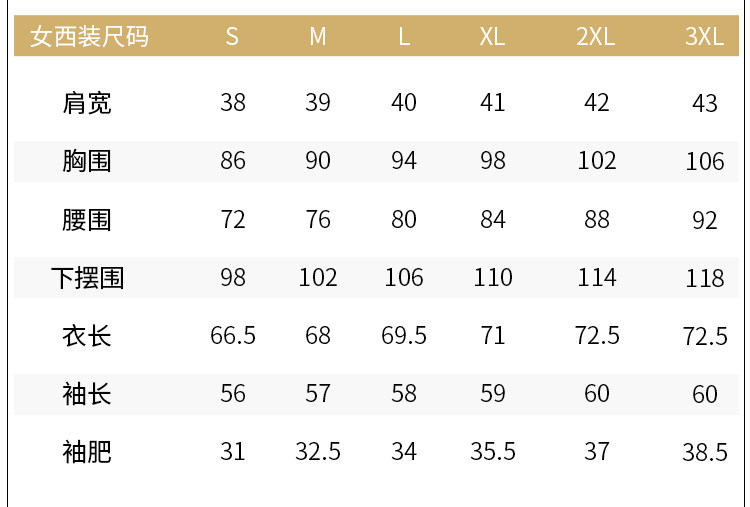Click the 下摆围 row label

pyautogui.click(x=88, y=278)
